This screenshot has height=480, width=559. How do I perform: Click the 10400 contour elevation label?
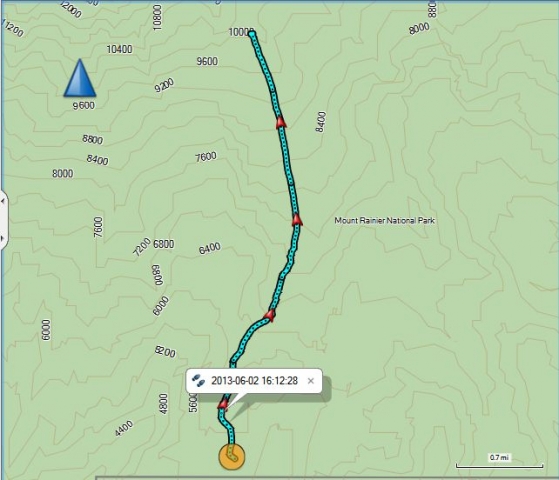coord(119,49)
